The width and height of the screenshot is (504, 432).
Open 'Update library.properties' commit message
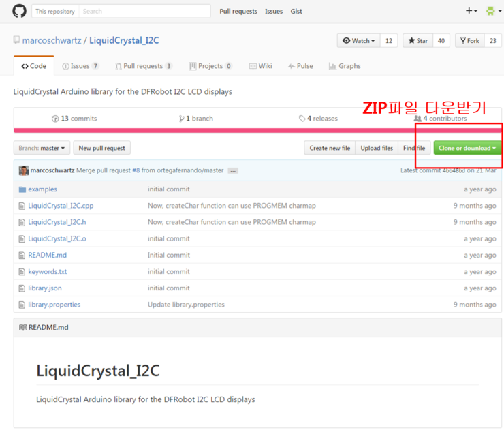(186, 305)
